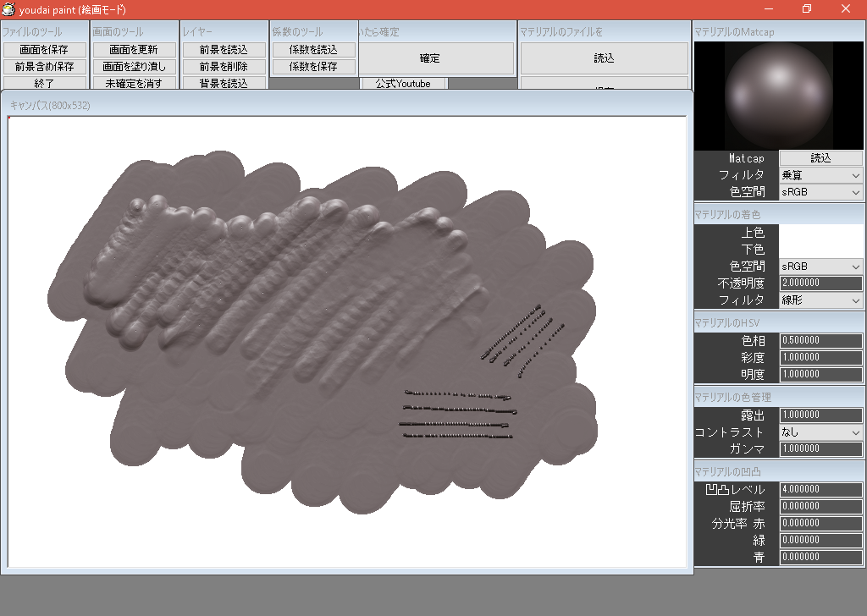Click 係数を読込 to load coefficients
Image resolution: width=867 pixels, height=616 pixels.
point(312,49)
